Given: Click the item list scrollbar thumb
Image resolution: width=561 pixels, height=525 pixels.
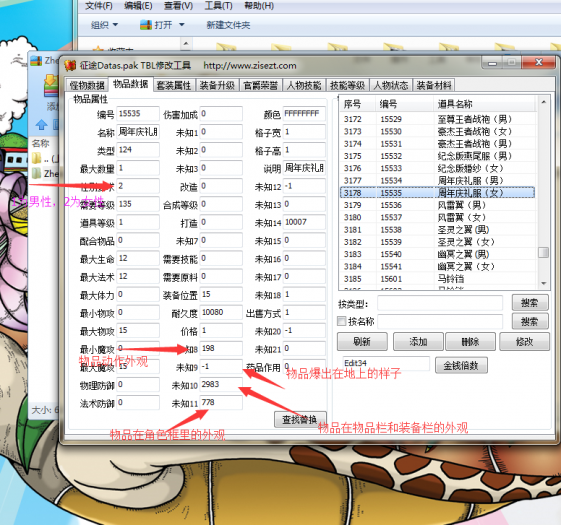Looking at the screenshot, I should 543,252.
